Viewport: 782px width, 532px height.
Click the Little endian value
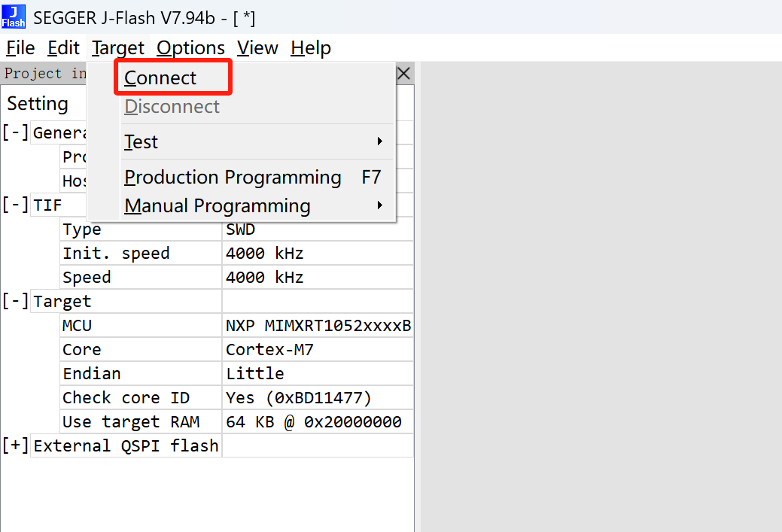tap(318, 373)
